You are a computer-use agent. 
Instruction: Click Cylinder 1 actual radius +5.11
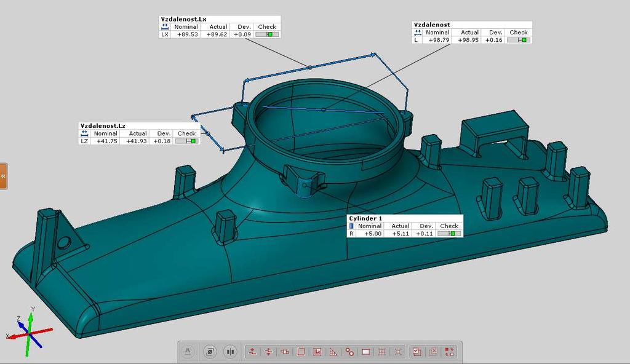(x=401, y=234)
